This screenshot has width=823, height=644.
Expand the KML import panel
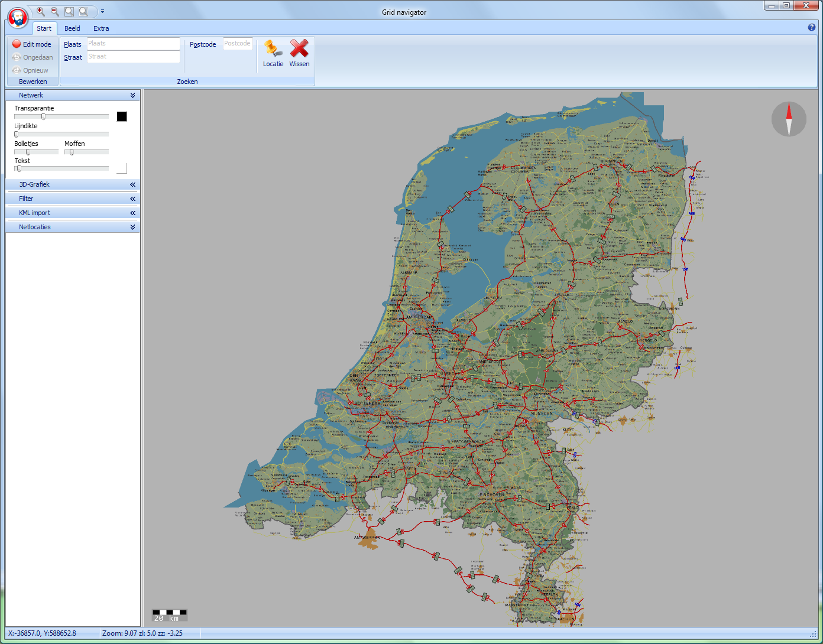[132, 213]
